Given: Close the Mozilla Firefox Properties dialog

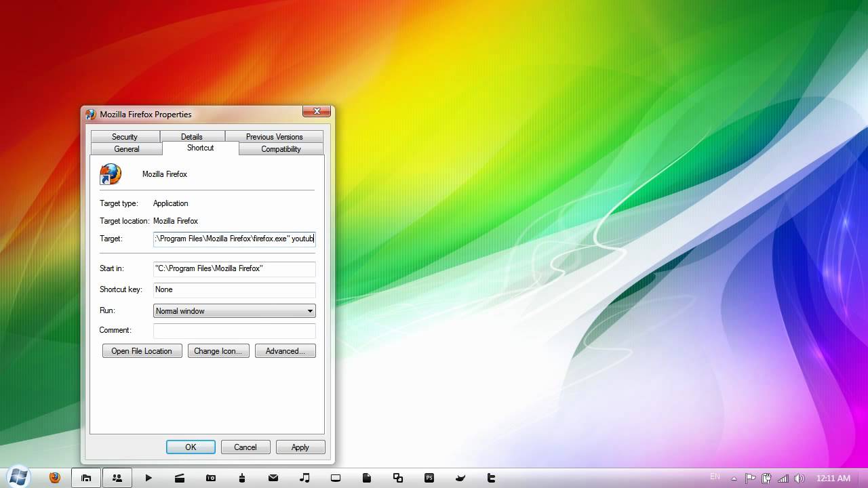Looking at the screenshot, I should [316, 112].
